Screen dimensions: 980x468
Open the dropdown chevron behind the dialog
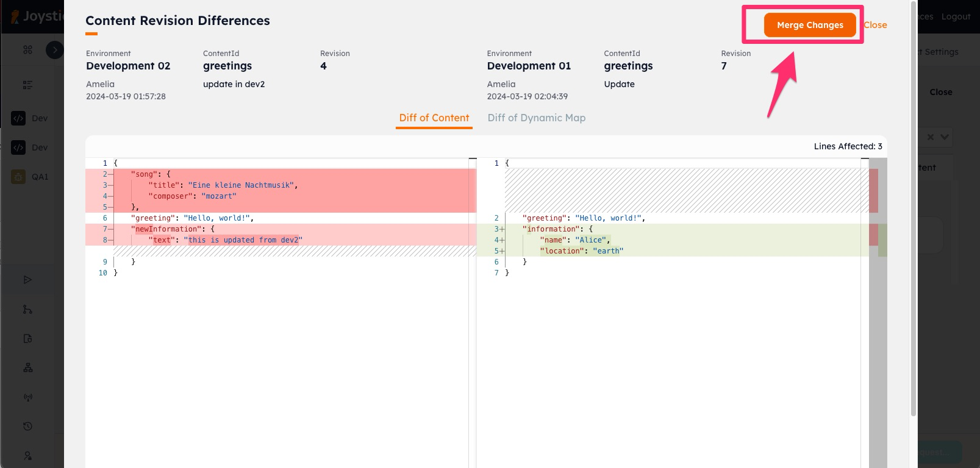pos(944,137)
